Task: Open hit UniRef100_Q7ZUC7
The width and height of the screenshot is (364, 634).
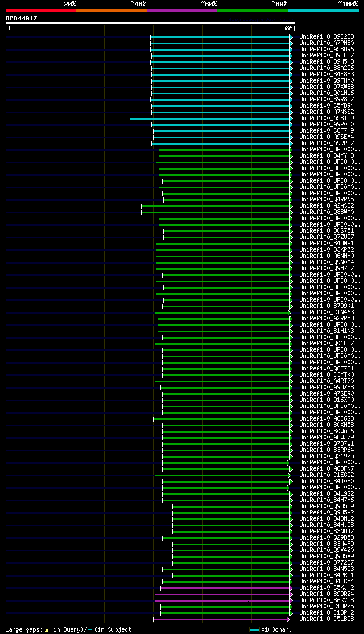Action: click(326, 237)
